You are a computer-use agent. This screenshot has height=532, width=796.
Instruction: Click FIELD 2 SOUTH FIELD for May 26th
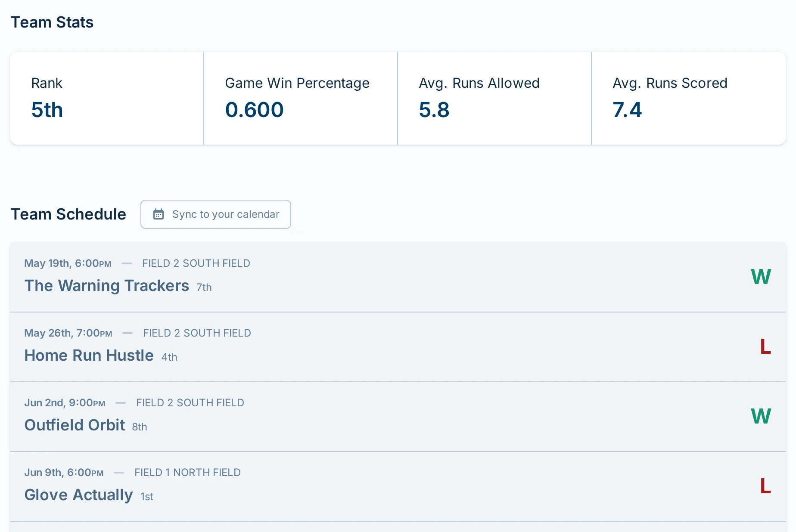click(197, 333)
